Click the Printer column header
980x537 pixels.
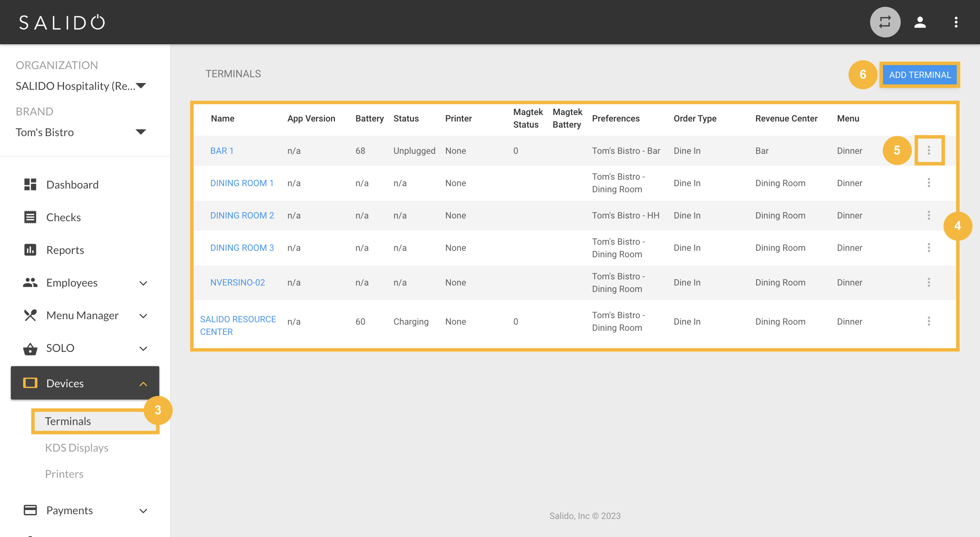coord(458,118)
